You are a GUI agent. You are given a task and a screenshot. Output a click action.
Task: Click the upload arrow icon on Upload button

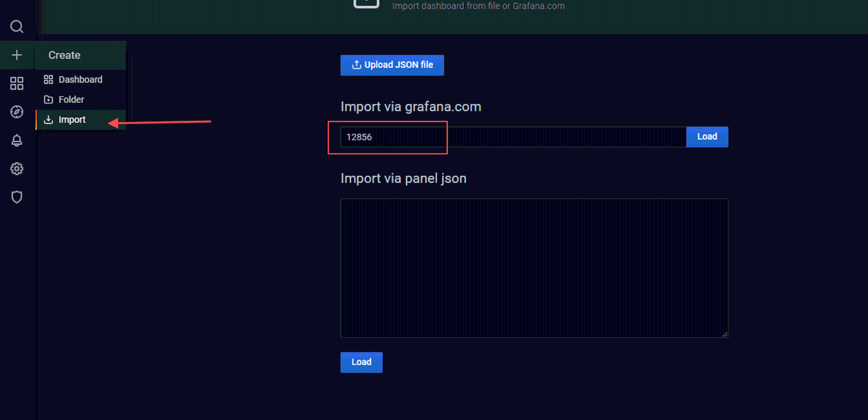click(x=356, y=65)
